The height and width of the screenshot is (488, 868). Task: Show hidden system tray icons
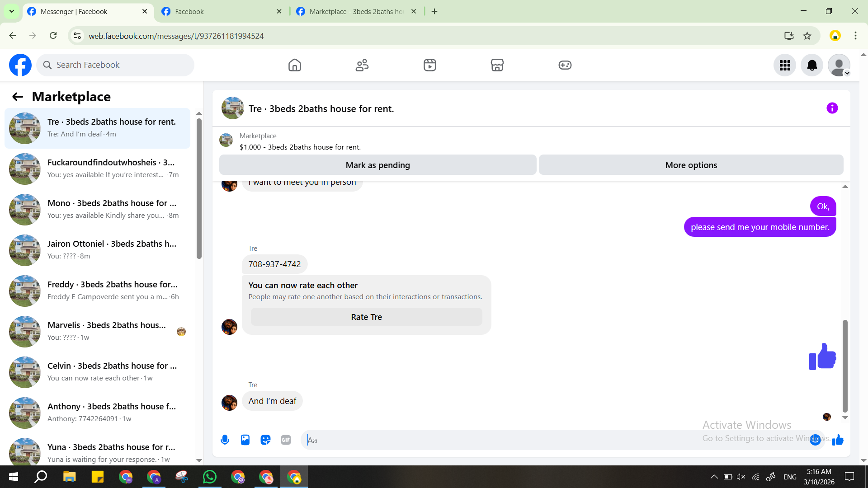[714, 477]
